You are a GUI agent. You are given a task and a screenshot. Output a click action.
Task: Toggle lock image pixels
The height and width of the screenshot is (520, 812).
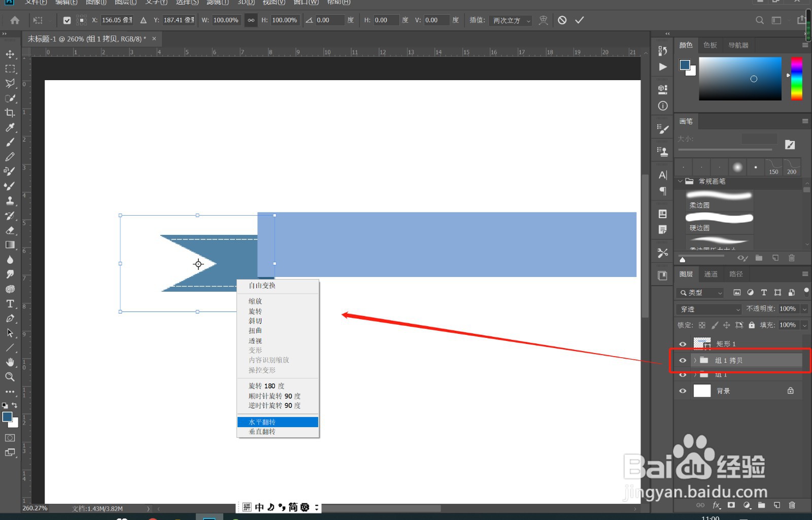pyautogui.click(x=715, y=325)
